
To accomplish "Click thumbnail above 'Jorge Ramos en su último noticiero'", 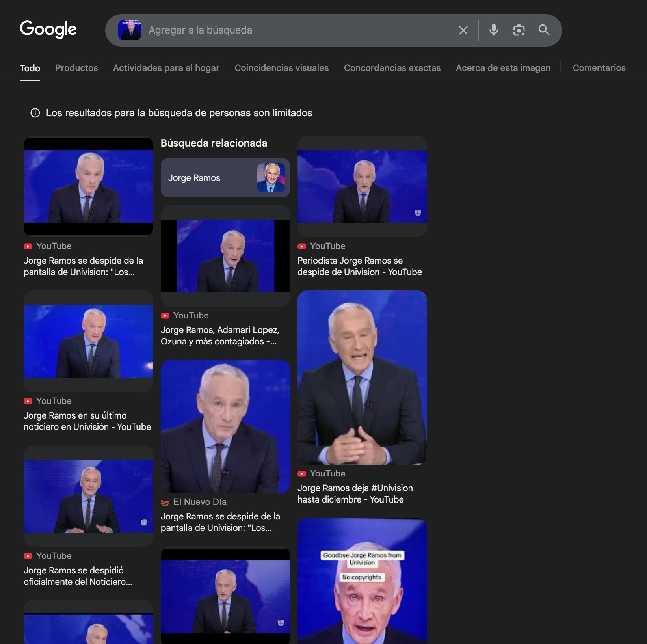I will click(88, 341).
